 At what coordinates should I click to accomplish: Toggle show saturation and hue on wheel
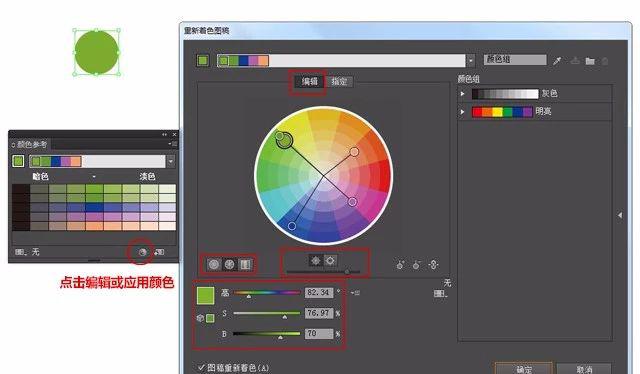pos(316,260)
